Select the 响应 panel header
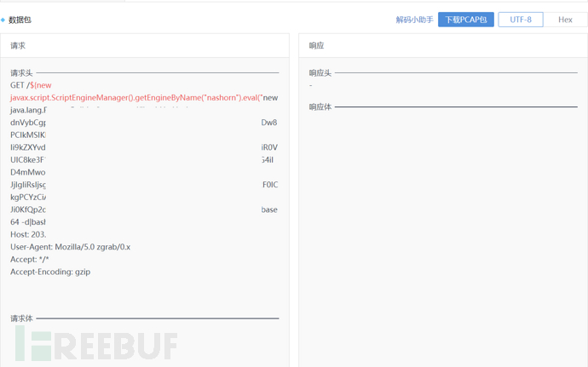 click(x=316, y=46)
